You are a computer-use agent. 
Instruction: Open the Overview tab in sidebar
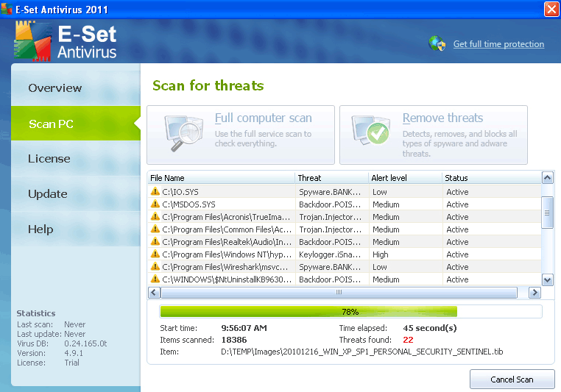55,88
